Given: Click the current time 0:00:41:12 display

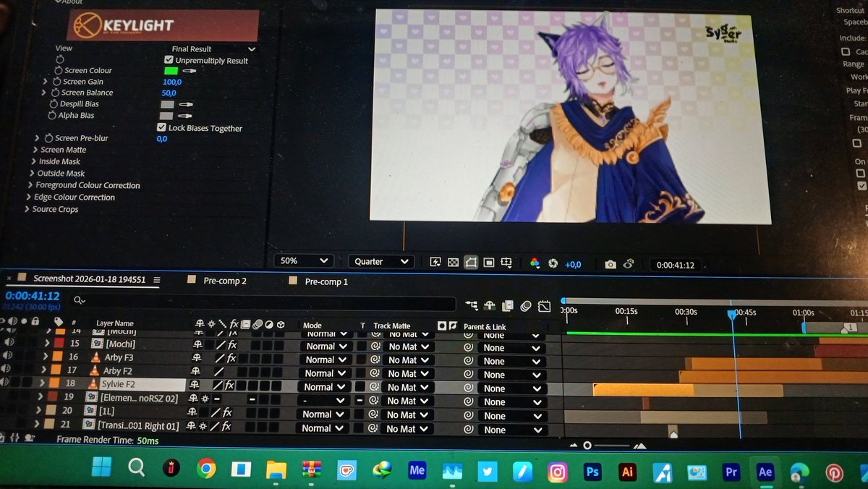Looking at the screenshot, I should [x=32, y=296].
